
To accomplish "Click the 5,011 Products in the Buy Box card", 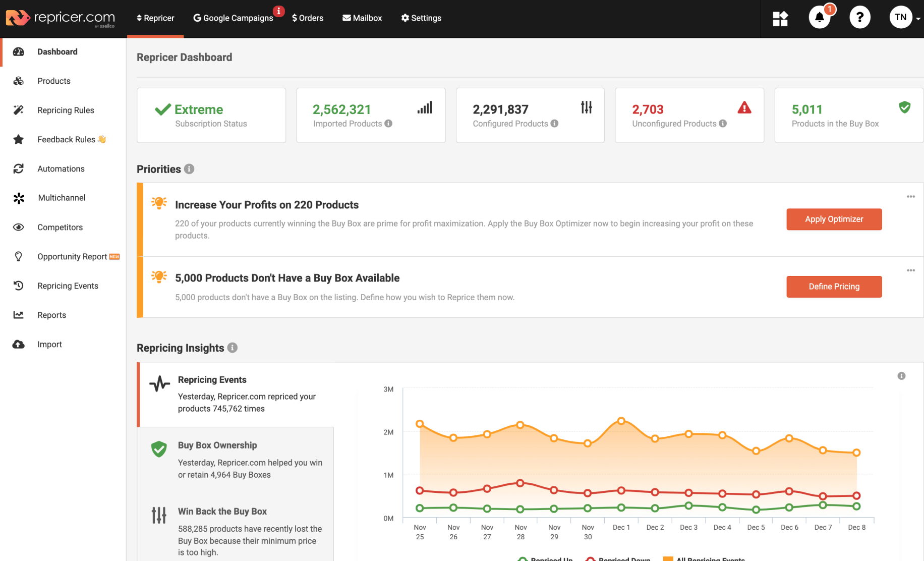I will coord(849,116).
